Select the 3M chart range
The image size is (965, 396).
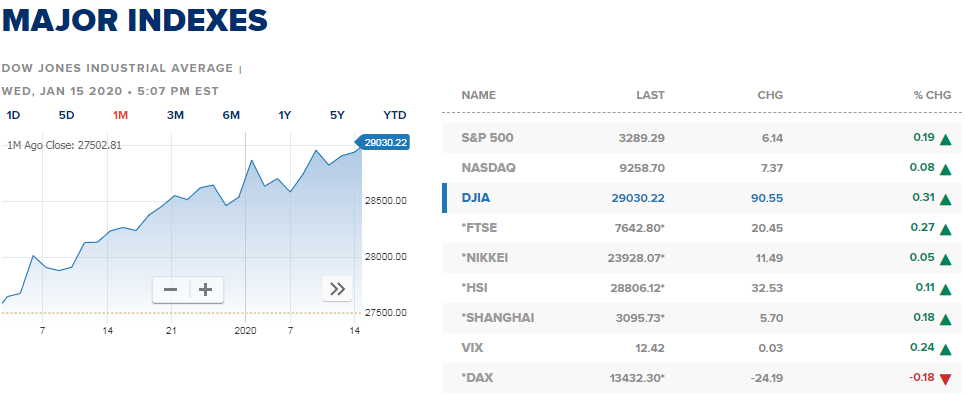point(175,115)
